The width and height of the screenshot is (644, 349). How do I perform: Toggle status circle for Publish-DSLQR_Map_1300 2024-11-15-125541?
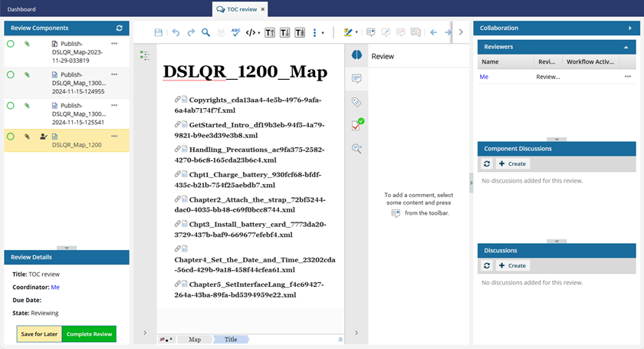(11, 106)
